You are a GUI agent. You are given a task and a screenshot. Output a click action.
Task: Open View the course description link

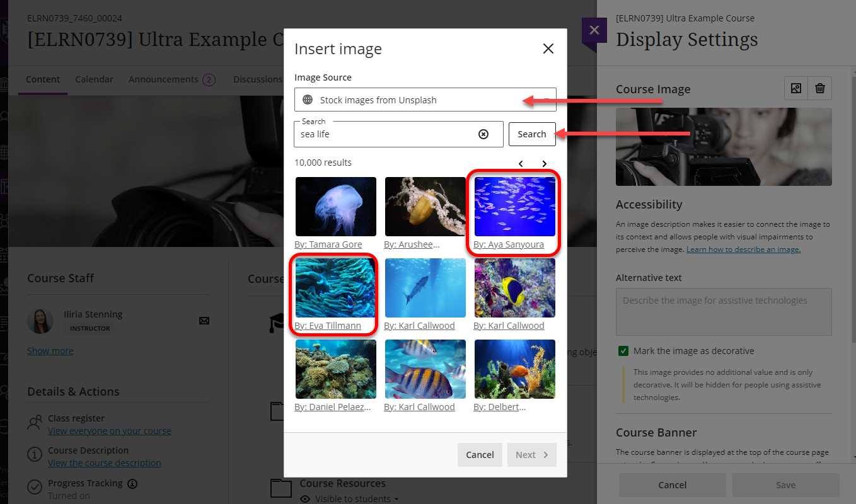105,463
